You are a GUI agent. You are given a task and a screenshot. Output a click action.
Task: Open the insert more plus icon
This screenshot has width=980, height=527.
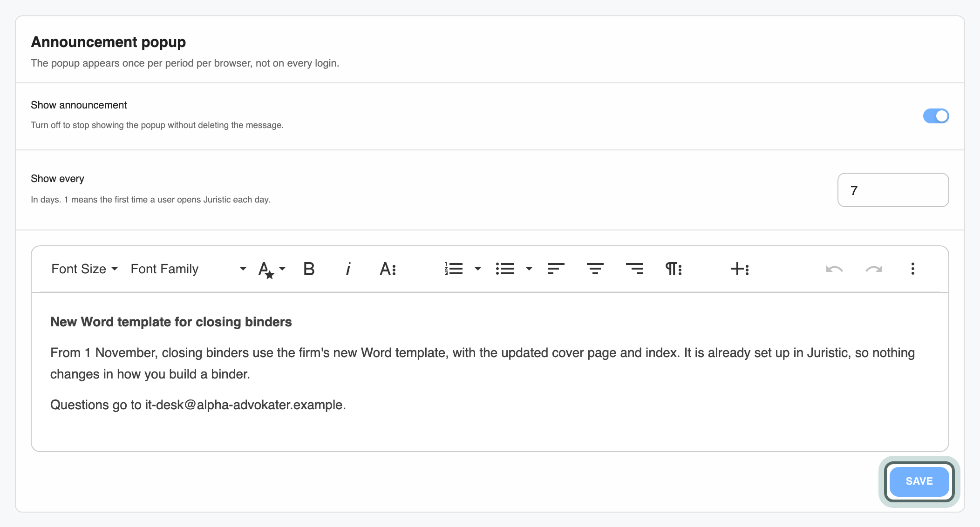[x=740, y=269]
